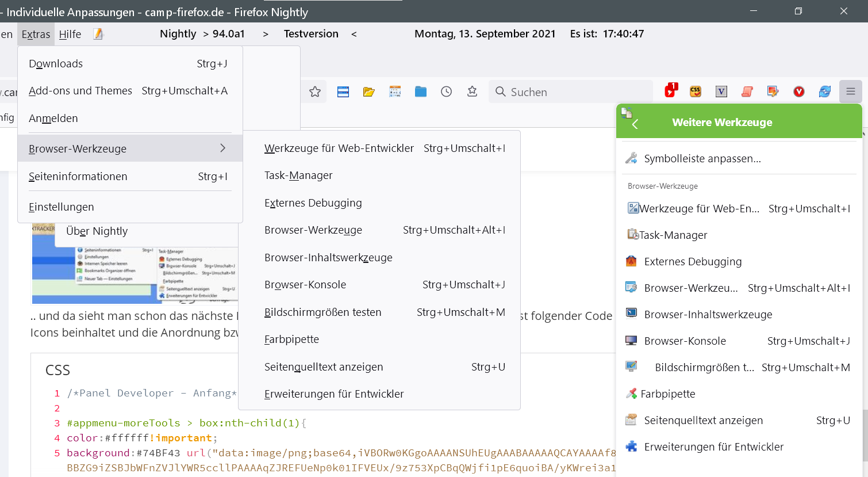Expand the Browser-Werkzeuge submenu arrow
The width and height of the screenshot is (868, 477).
tap(223, 148)
